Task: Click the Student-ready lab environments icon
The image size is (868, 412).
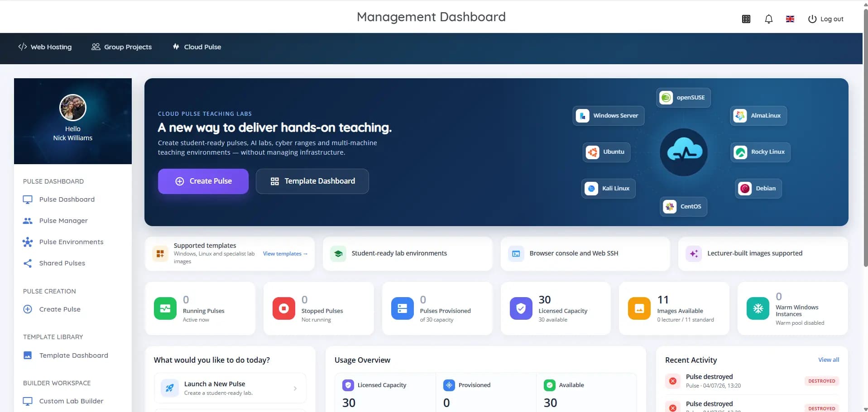Action: coord(338,254)
